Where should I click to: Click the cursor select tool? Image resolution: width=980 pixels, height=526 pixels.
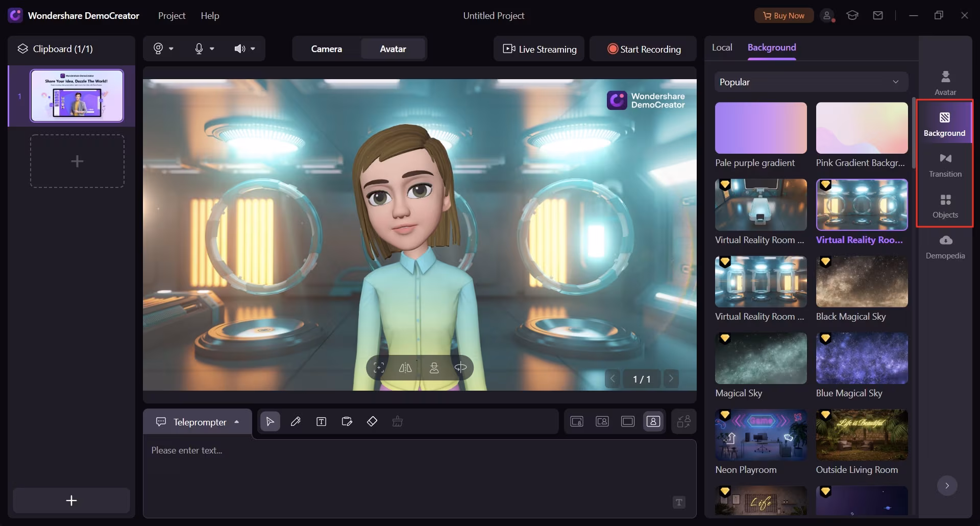270,422
